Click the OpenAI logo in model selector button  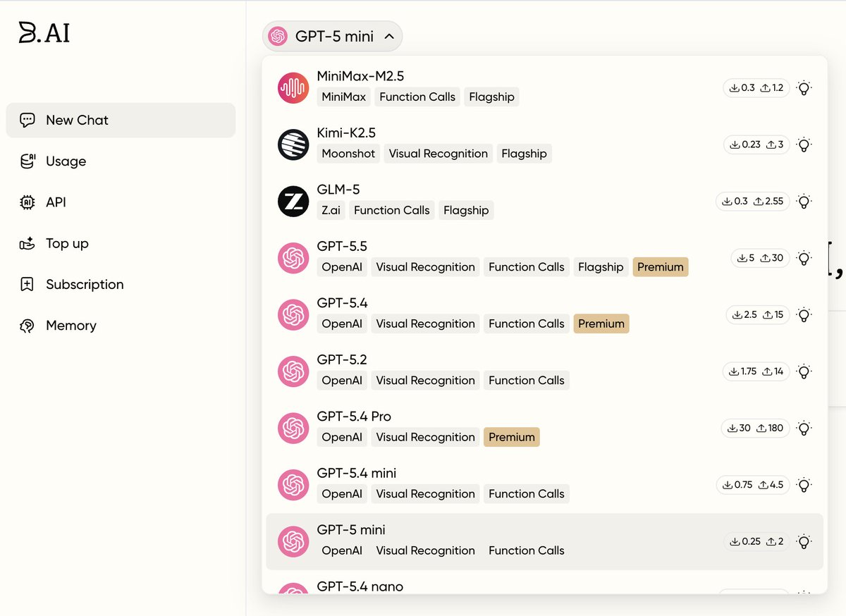(x=278, y=37)
